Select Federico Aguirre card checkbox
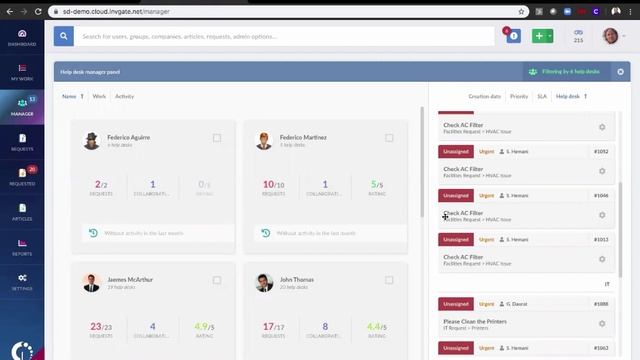640x360 pixels. coord(217,138)
